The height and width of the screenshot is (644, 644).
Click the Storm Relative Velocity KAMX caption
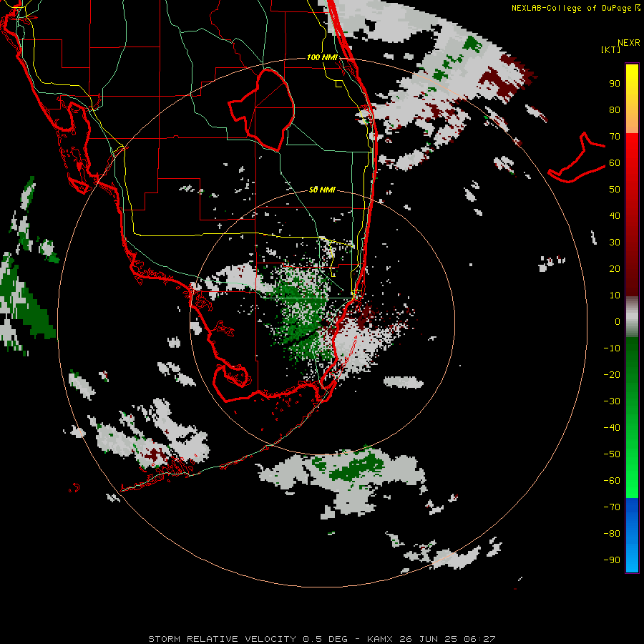tap(322, 639)
